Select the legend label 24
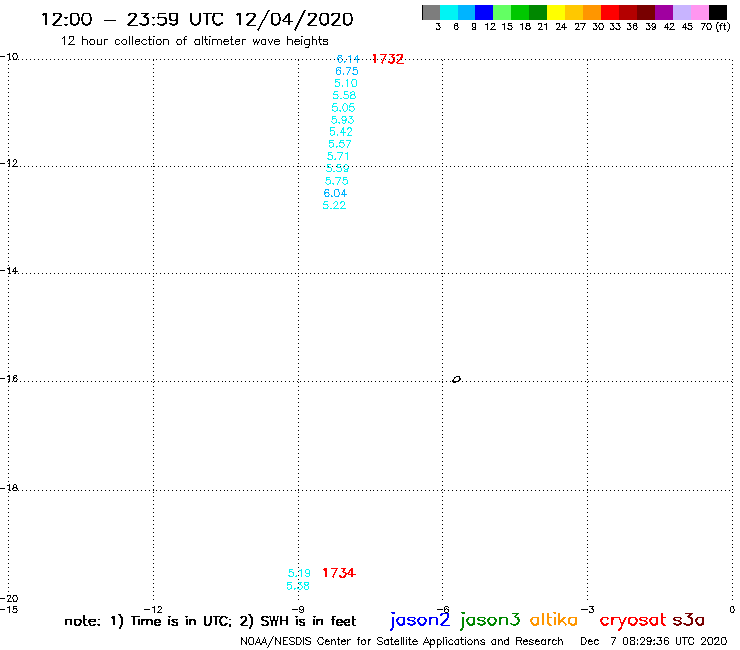This screenshot has height=650, width=740. [561, 27]
